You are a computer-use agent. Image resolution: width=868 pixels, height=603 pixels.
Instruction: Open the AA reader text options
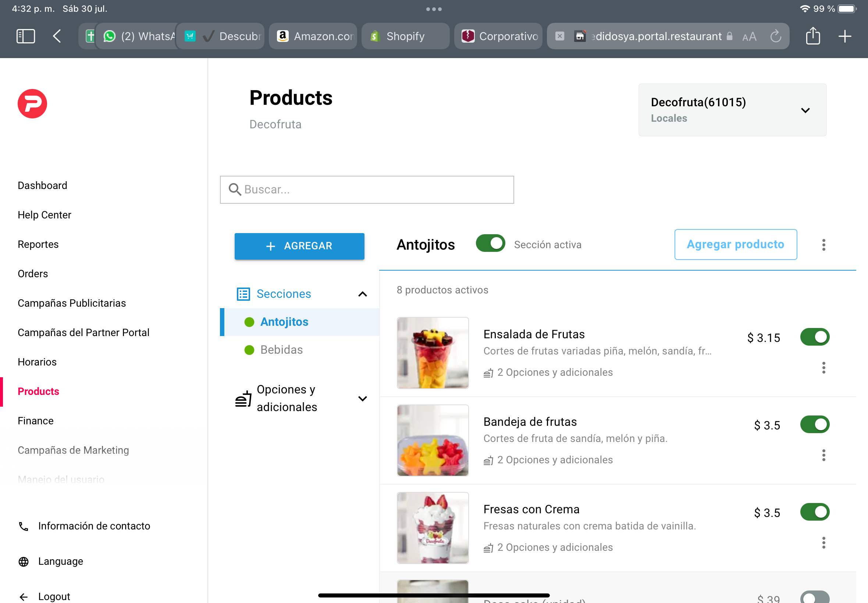(749, 37)
